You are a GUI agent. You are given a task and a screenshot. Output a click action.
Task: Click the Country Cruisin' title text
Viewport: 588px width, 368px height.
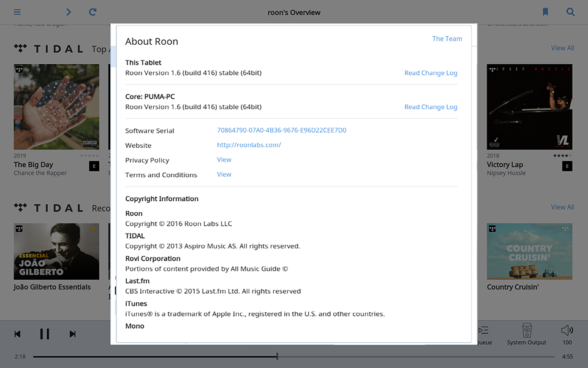(513, 287)
